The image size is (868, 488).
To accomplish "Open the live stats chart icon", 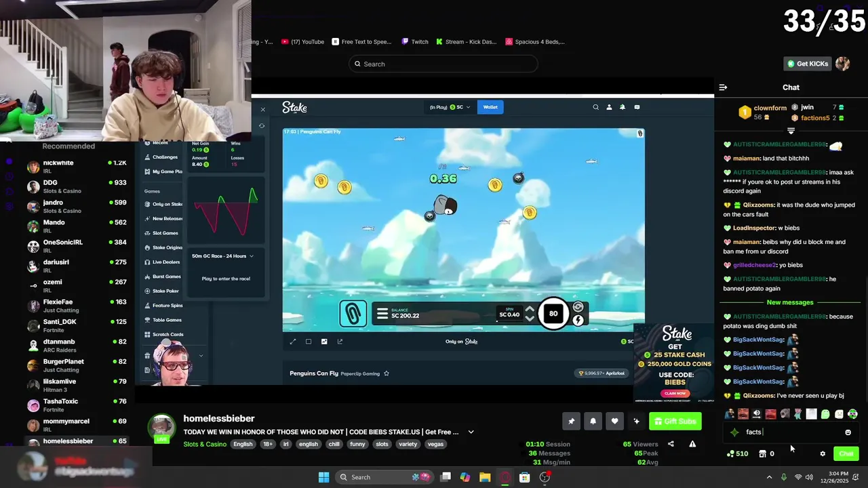I will tap(324, 342).
